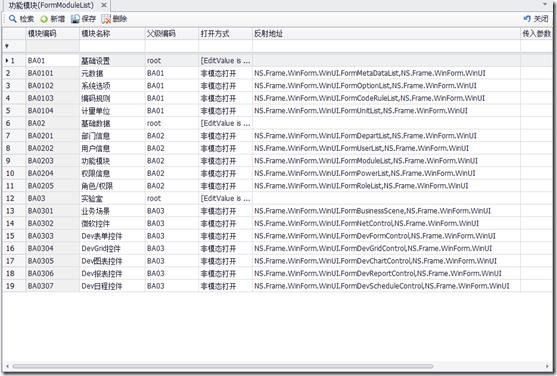This screenshot has width=557, height=376.
Task: Click the Dev图表控件 cell
Action: pyautogui.click(x=112, y=261)
